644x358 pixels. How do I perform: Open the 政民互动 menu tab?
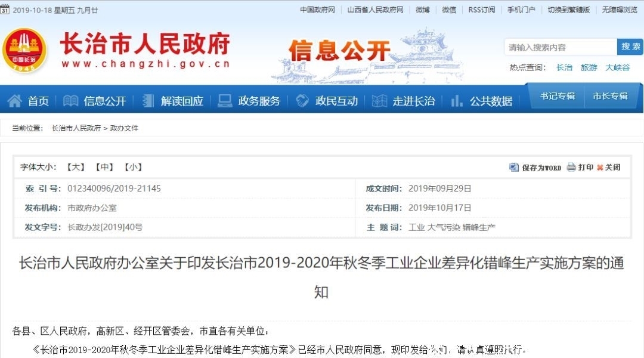[x=338, y=101]
